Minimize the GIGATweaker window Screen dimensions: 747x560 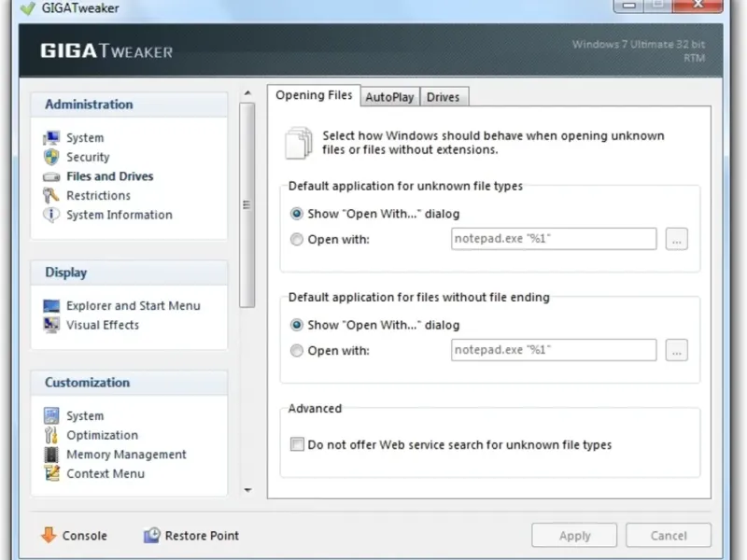coord(628,6)
